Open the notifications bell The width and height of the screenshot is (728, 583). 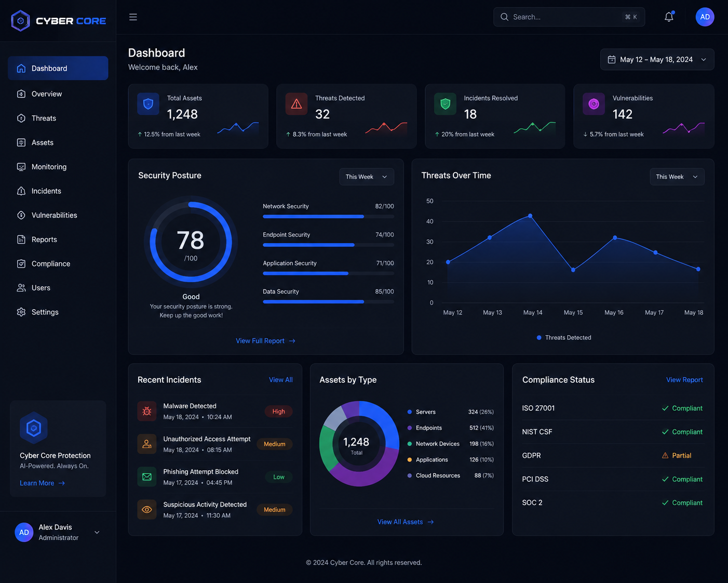coord(669,17)
